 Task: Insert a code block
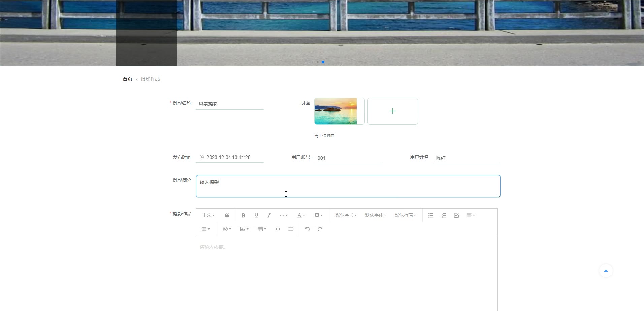(x=278, y=229)
